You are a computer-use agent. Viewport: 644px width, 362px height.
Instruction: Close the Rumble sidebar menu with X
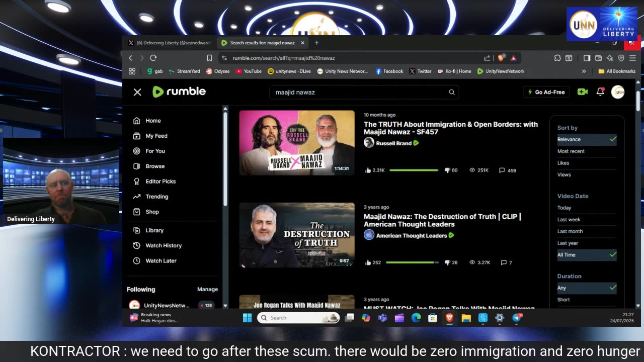coord(137,92)
